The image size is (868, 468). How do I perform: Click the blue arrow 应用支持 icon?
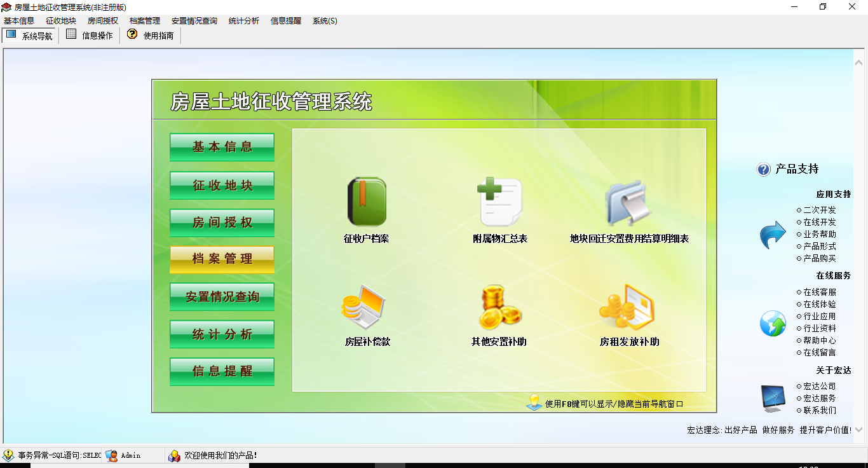(773, 235)
